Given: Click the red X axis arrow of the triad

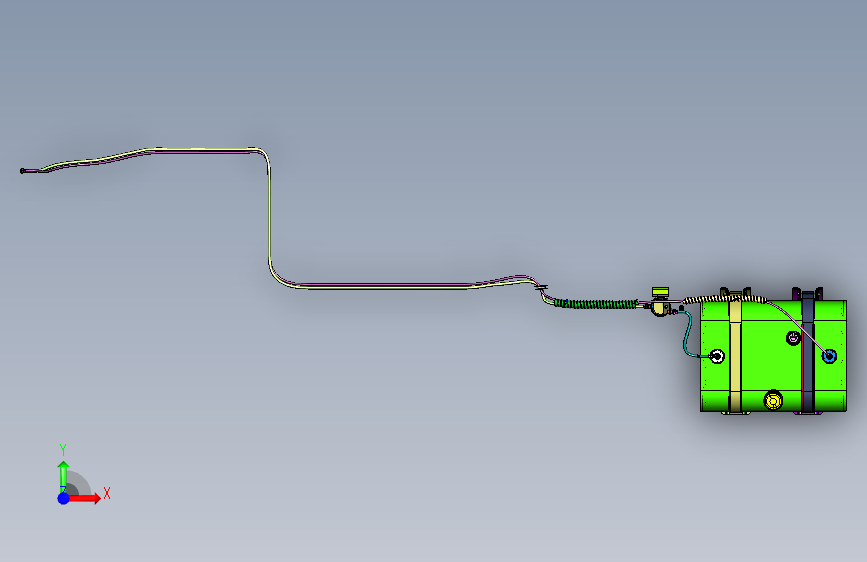Looking at the screenshot, I should (85, 498).
